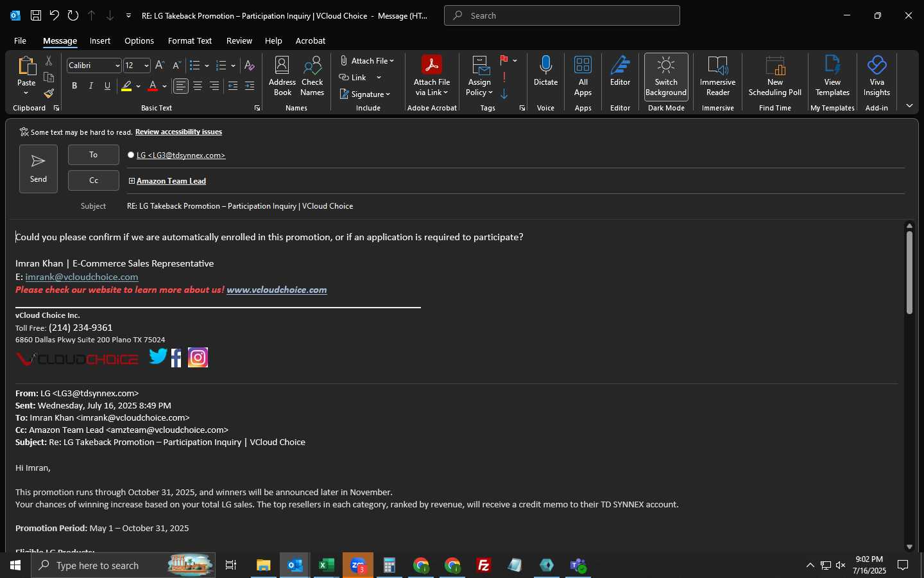Image resolution: width=924 pixels, height=578 pixels.
Task: Align text right
Action: (x=214, y=86)
